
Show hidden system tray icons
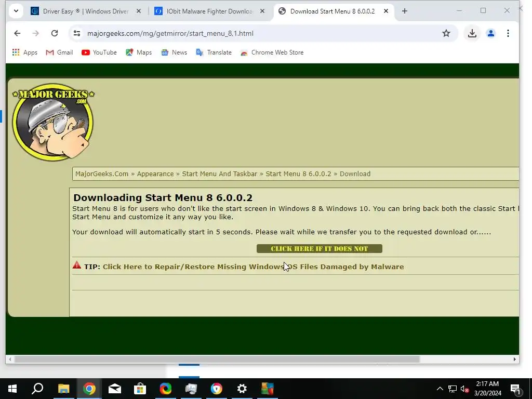[440, 389]
